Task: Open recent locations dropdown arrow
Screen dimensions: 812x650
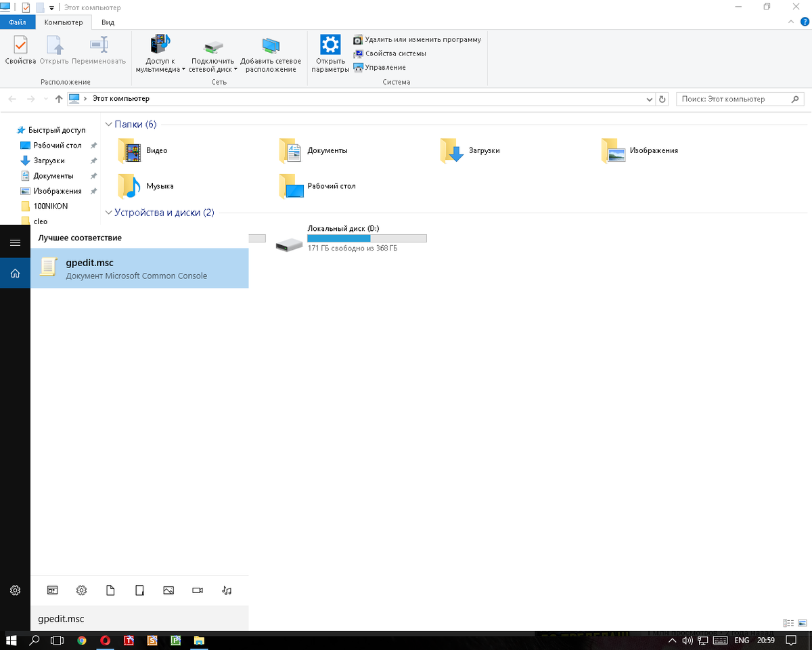Action: coord(46,99)
